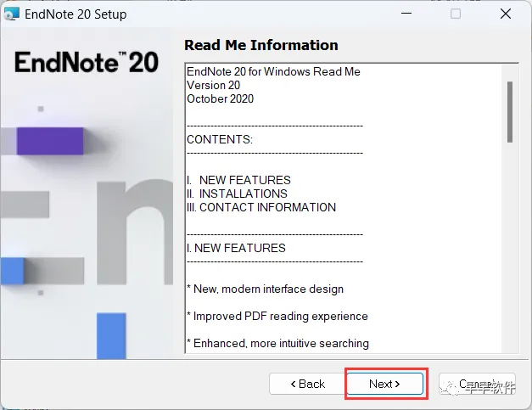The width and height of the screenshot is (532, 410).
Task: Click the bullet '* New, modern interface design'
Action: [266, 289]
